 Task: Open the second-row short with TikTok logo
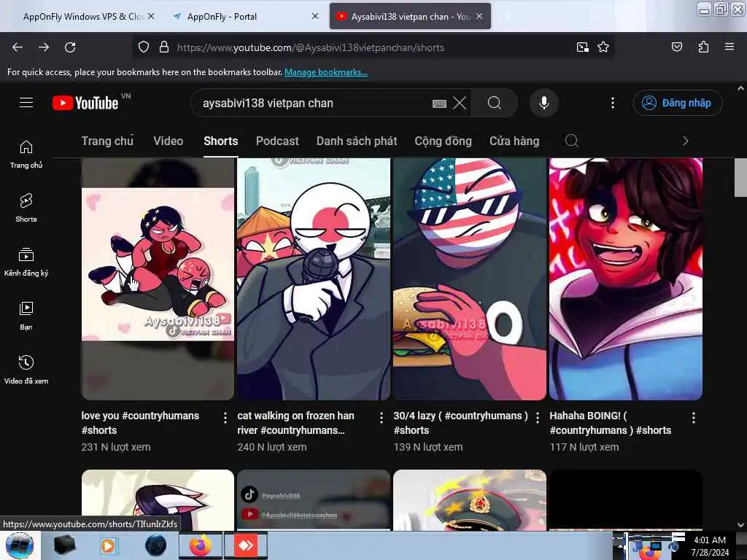(x=314, y=500)
